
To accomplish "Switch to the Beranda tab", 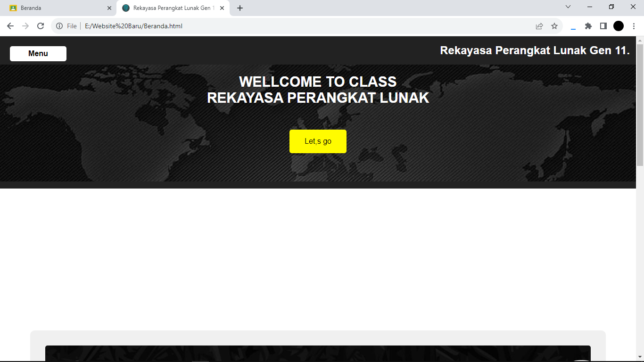I will coord(61,8).
